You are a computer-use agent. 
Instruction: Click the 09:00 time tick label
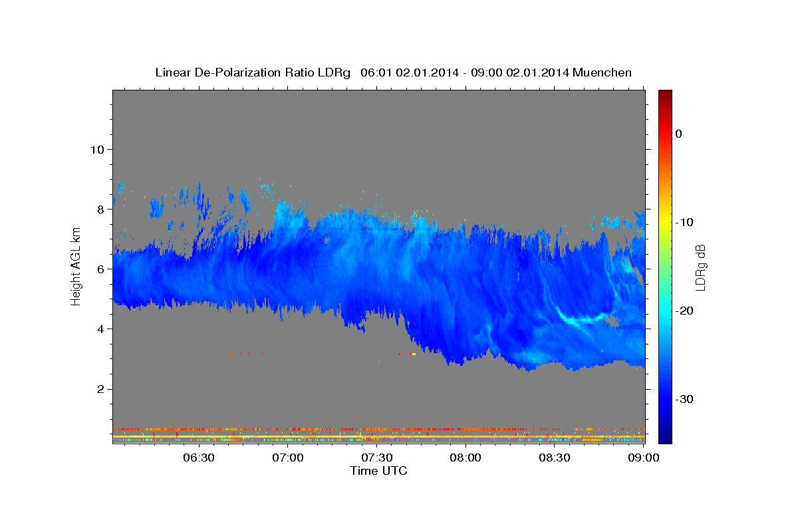[643, 458]
